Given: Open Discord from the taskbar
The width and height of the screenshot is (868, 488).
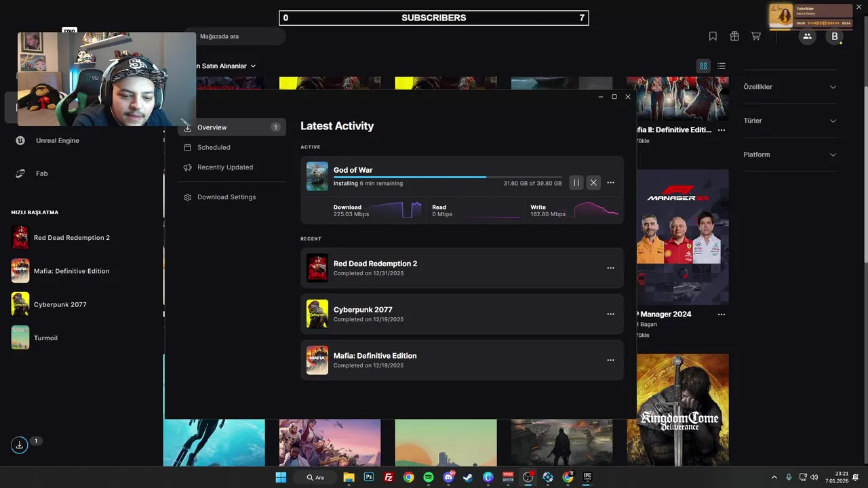Looking at the screenshot, I should point(448,477).
